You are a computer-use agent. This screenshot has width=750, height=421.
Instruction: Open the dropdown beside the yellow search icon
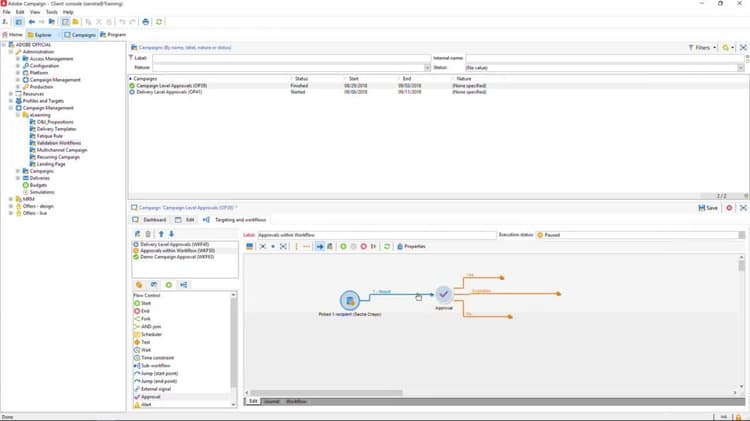coord(733,47)
